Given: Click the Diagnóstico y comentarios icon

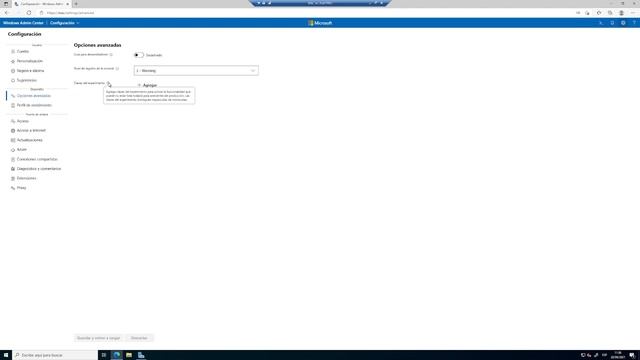Looking at the screenshot, I should click(x=13, y=169).
